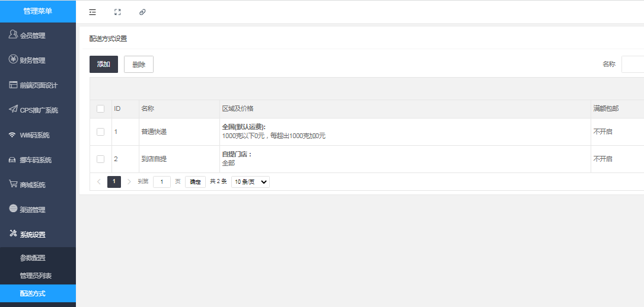Open 会员管理 menu
The image size is (644, 307).
point(38,36)
